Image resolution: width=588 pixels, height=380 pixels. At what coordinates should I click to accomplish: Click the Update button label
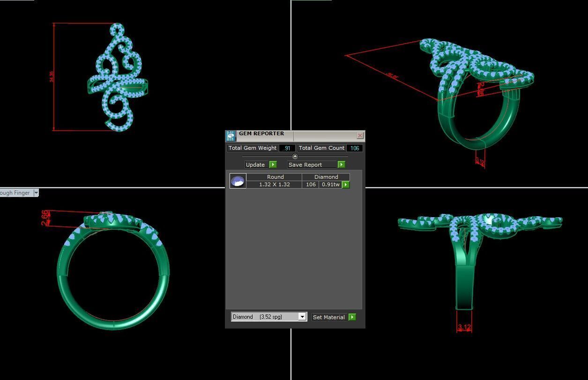point(255,165)
